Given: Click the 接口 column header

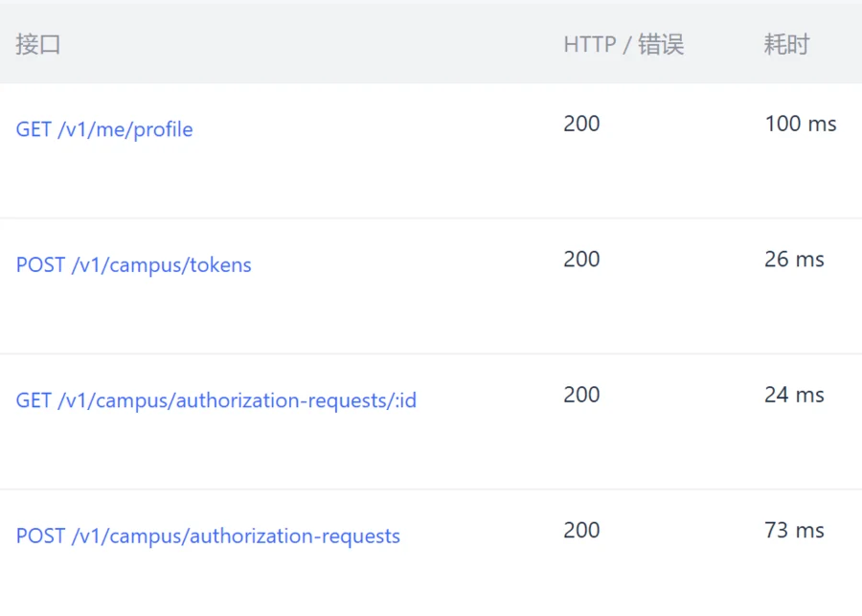Looking at the screenshot, I should pyautogui.click(x=38, y=45).
